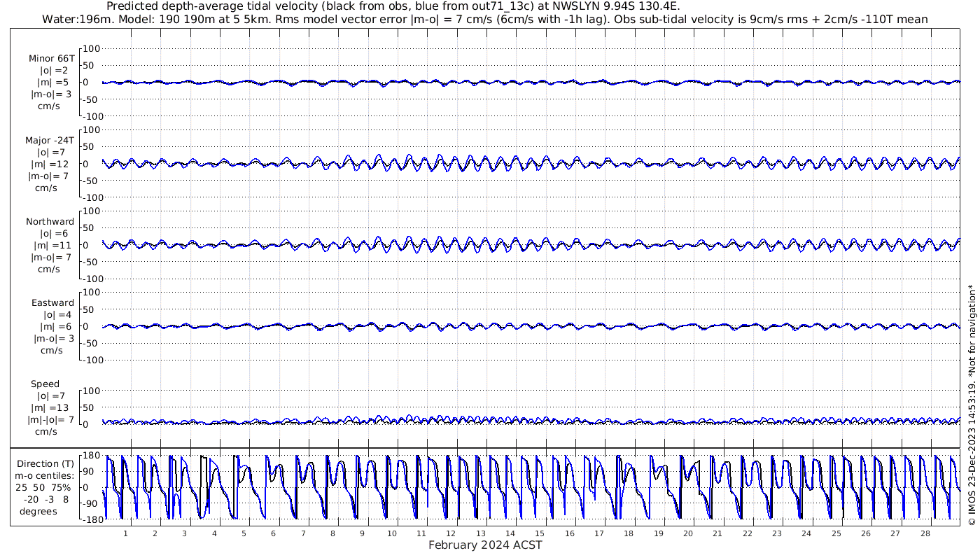Click the '|o| =6' value under Northward

[53, 234]
